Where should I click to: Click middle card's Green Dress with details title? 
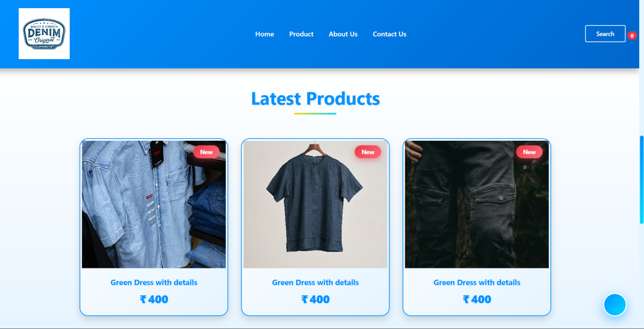(x=316, y=282)
